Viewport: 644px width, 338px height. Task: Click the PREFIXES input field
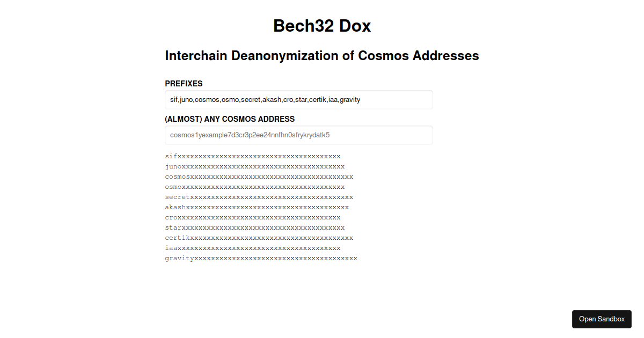click(298, 100)
